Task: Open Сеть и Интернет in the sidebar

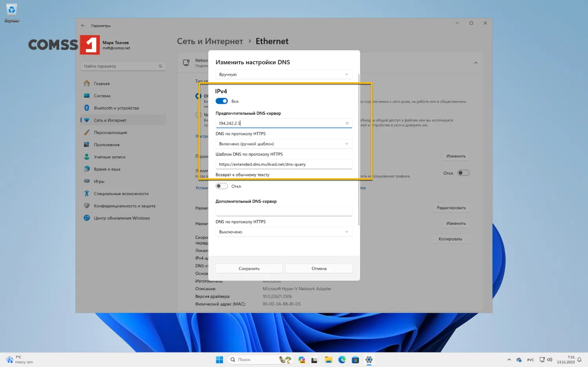Action: (x=123, y=120)
